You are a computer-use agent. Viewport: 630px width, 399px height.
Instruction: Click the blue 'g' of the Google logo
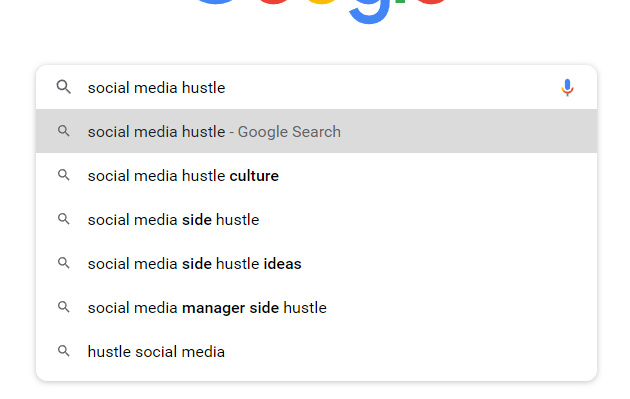point(369,10)
